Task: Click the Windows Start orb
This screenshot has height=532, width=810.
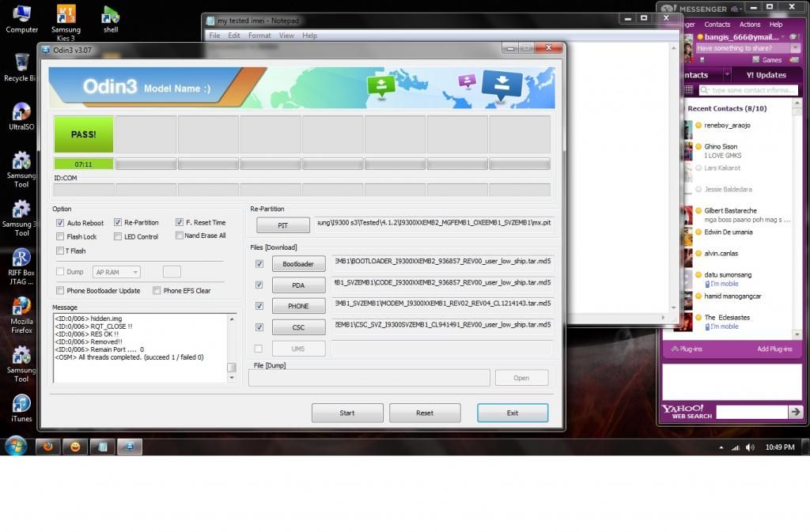Action: [x=15, y=447]
